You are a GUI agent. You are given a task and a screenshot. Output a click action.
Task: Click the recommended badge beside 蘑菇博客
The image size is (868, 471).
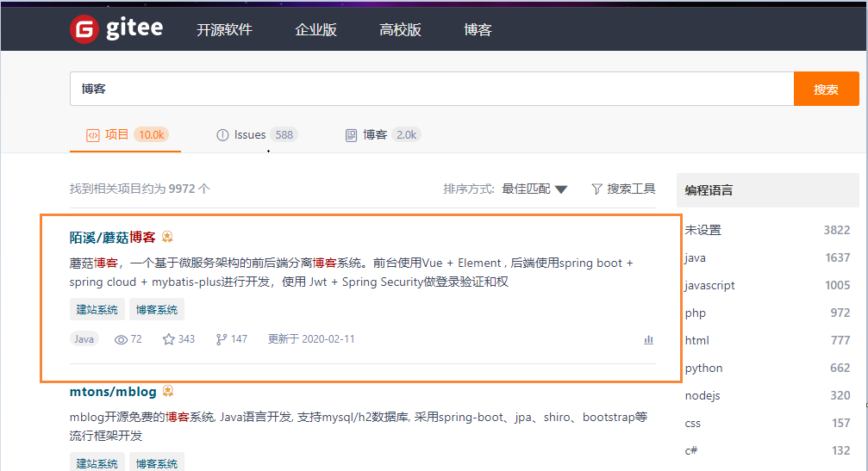tap(167, 237)
